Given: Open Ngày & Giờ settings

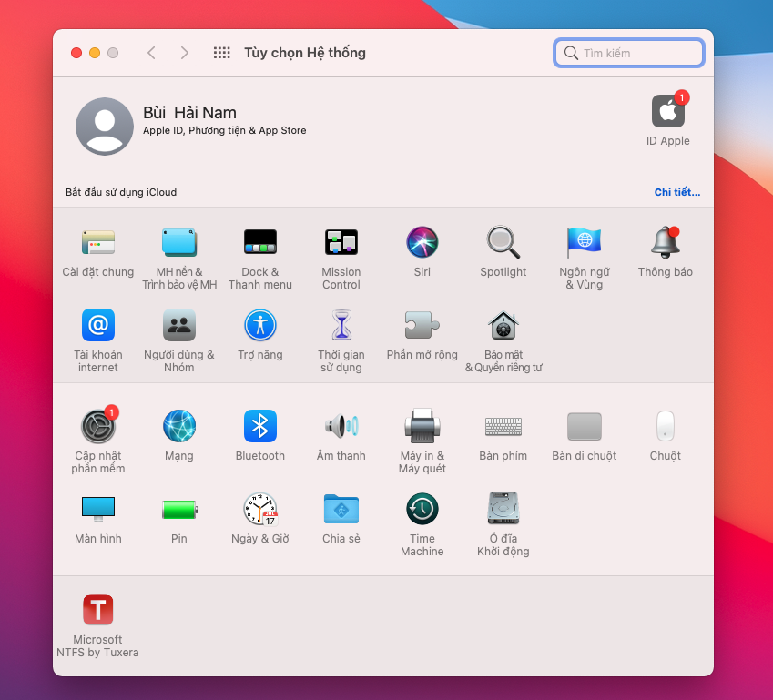Looking at the screenshot, I should (x=260, y=509).
